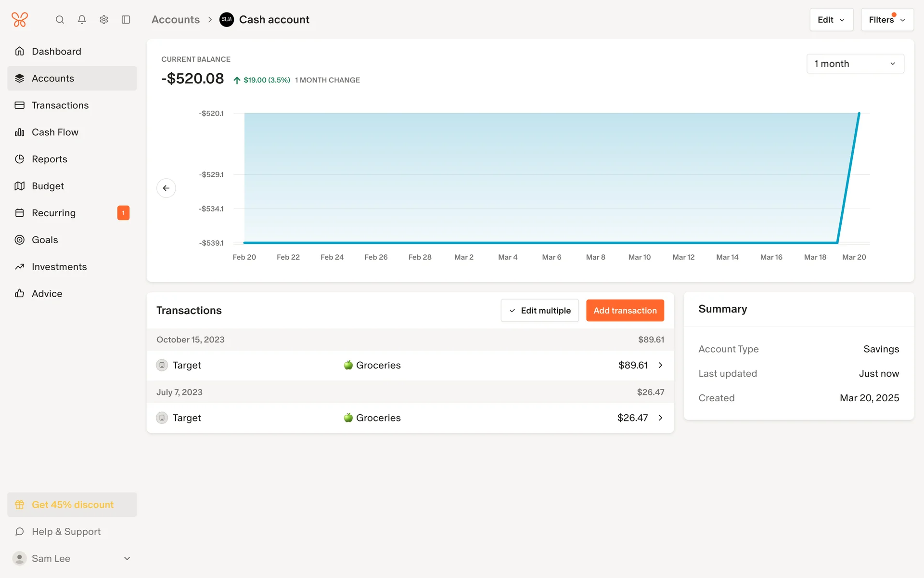
Task: Click the July Target merchant icon
Action: [162, 418]
